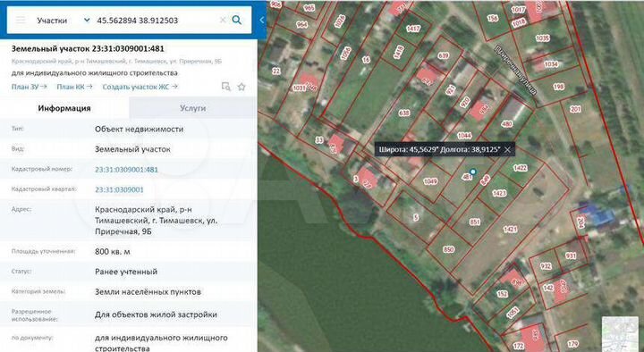This screenshot has height=352, width=644.
Task: Open cadastral quarter 23:31:0309001 link
Action: (x=119, y=189)
